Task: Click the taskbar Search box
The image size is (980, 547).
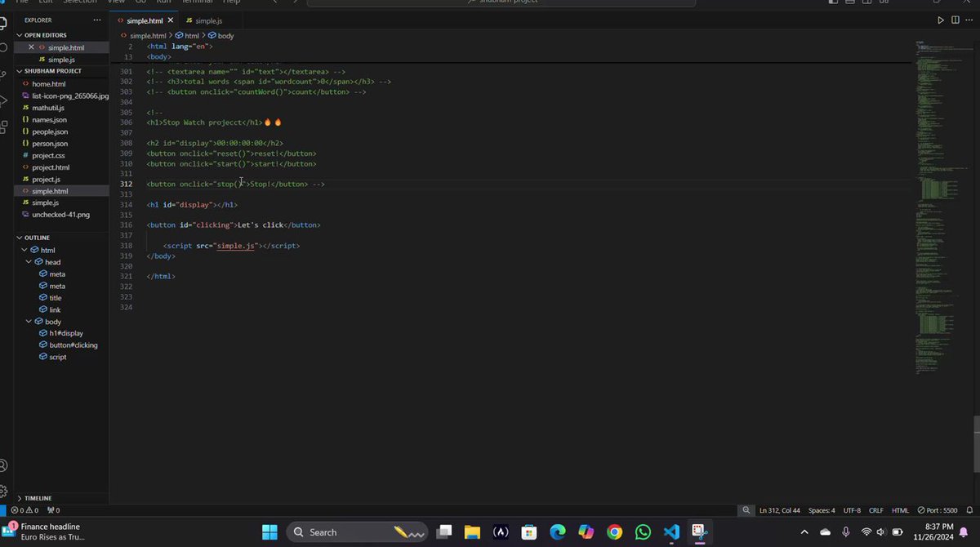Action: click(x=358, y=532)
